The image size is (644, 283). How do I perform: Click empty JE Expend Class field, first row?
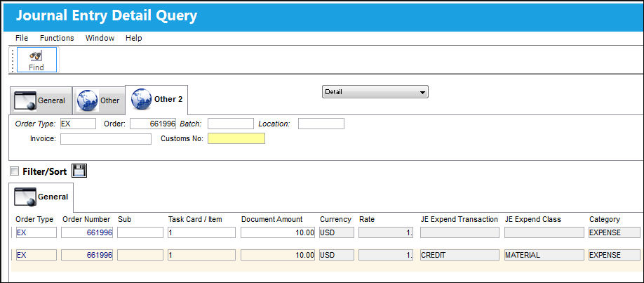click(x=544, y=232)
